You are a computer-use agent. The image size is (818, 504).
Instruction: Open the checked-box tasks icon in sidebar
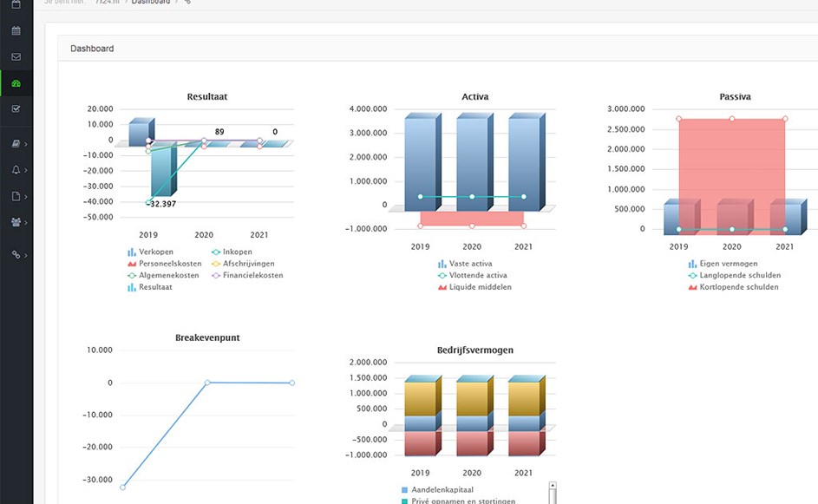16,109
